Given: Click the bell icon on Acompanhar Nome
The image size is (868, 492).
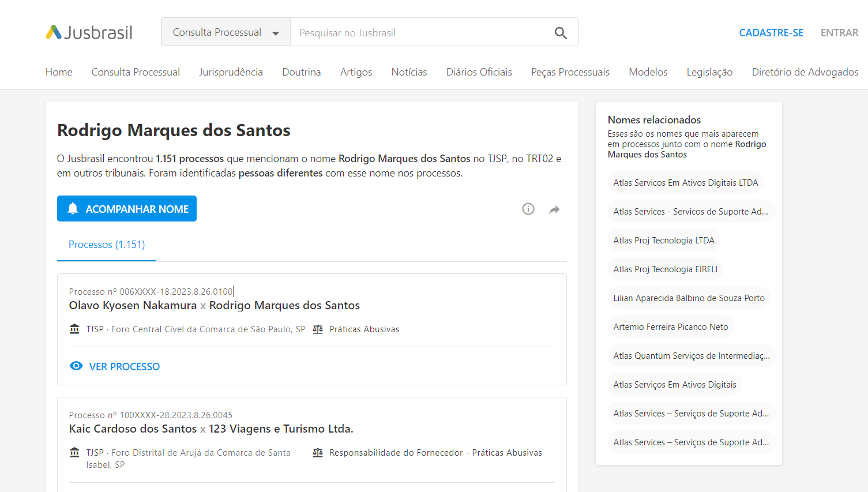Looking at the screenshot, I should [73, 209].
